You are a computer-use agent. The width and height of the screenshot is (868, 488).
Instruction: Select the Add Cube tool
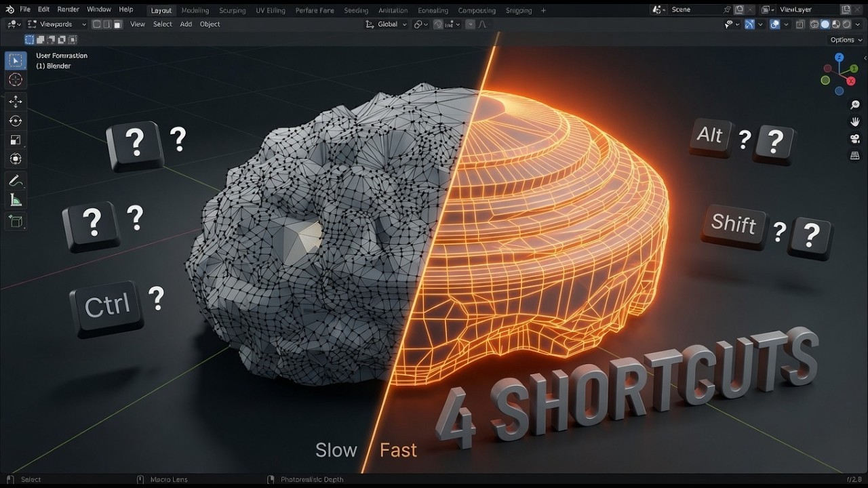[x=15, y=221]
